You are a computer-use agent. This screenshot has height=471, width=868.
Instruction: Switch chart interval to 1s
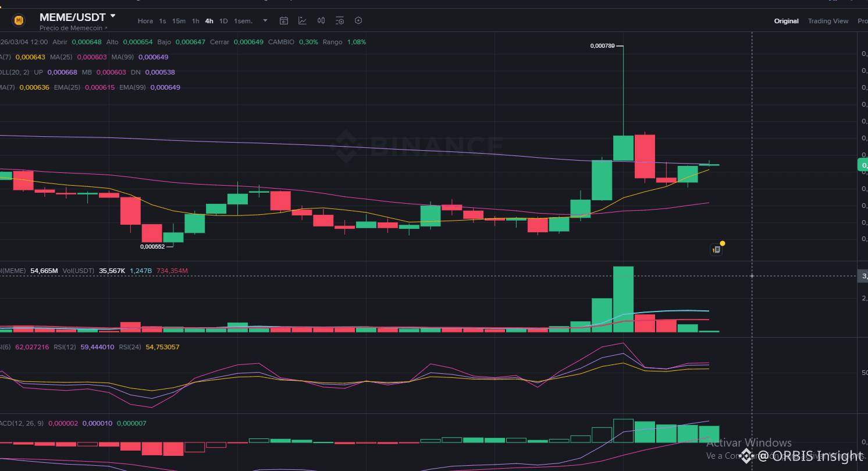162,21
